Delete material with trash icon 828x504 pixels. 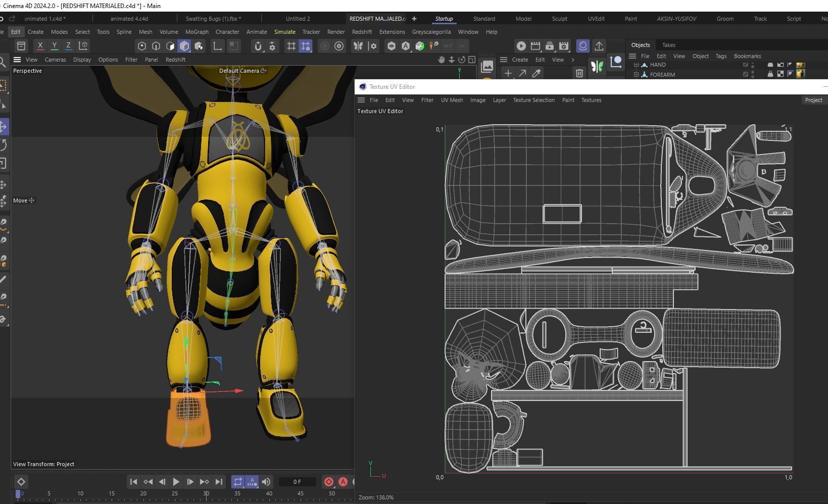(579, 73)
